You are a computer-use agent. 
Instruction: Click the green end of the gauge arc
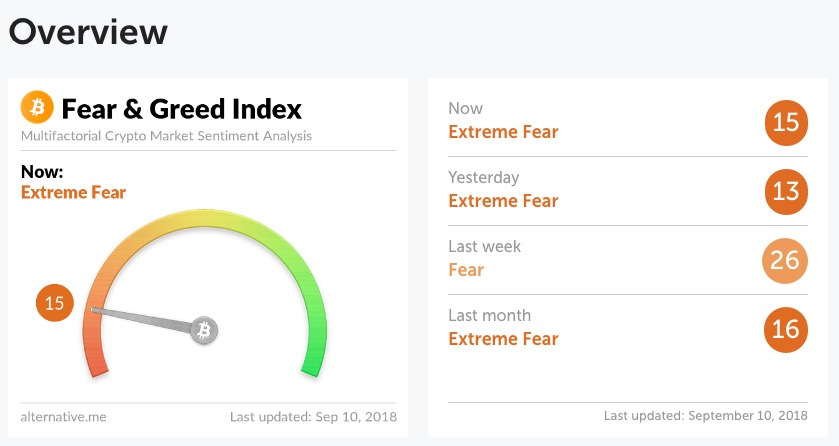[x=313, y=365]
